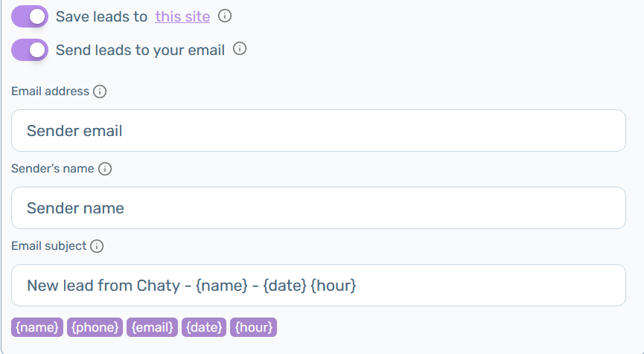644x354 pixels.
Task: Click the 'Email address' field label
Action: pos(50,91)
